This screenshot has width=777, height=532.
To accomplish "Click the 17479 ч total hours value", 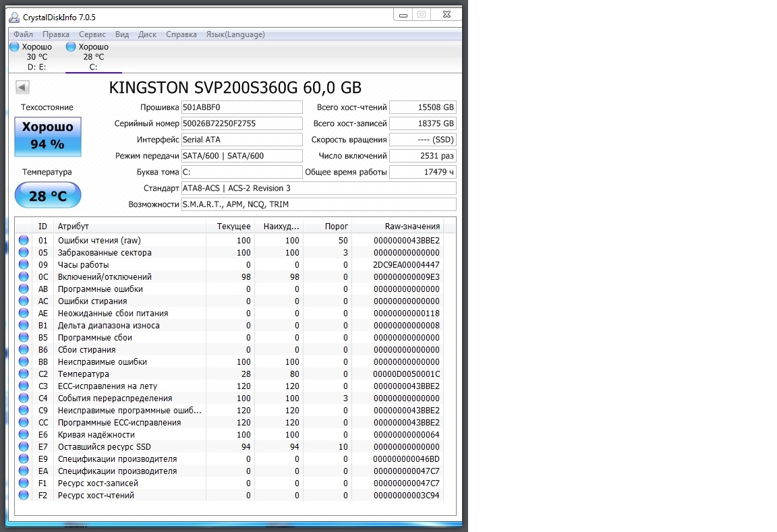I will point(423,172).
